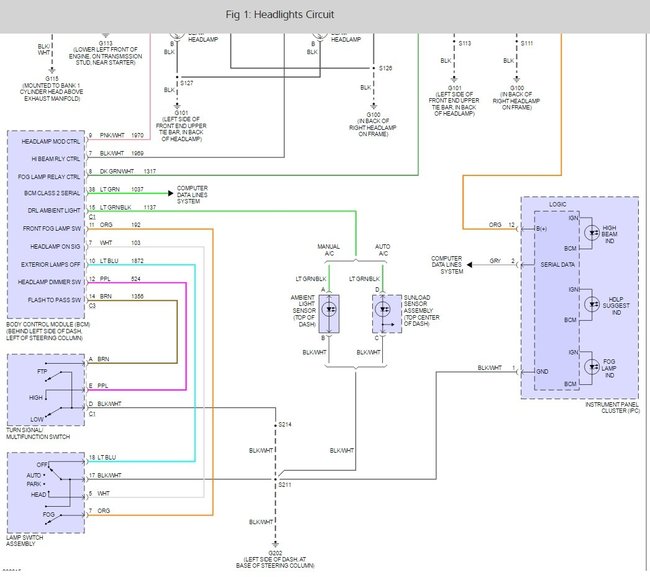The width and height of the screenshot is (650, 577).
Task: Select the AMBIENT LIGHT SENSOR description
Action: point(304,311)
